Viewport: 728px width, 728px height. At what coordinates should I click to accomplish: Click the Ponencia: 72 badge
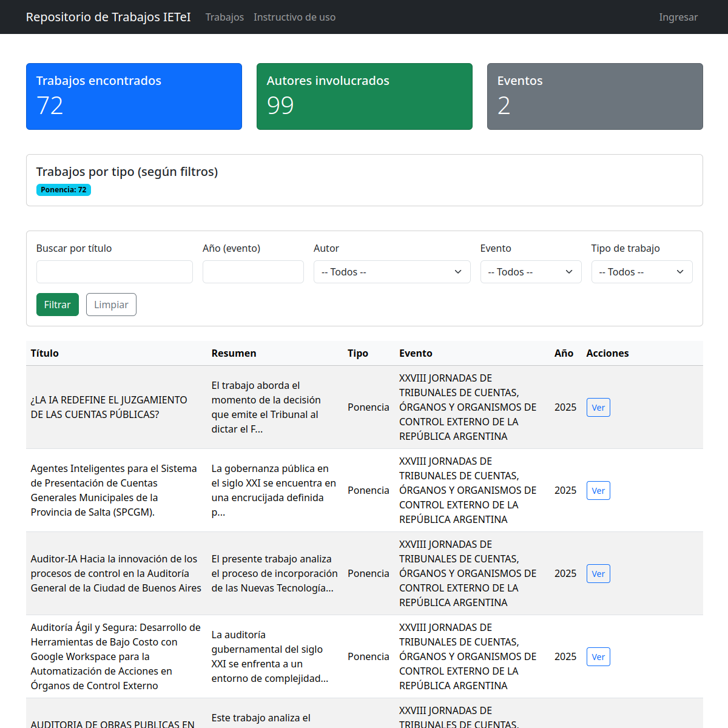click(x=64, y=190)
